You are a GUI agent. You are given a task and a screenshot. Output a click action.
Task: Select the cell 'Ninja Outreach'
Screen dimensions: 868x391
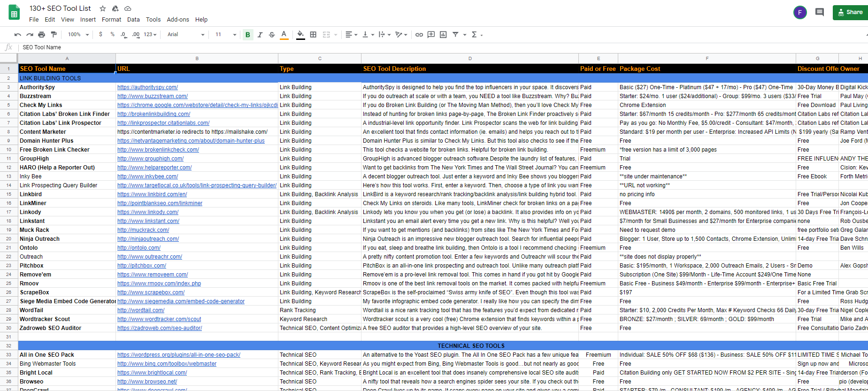click(x=67, y=239)
